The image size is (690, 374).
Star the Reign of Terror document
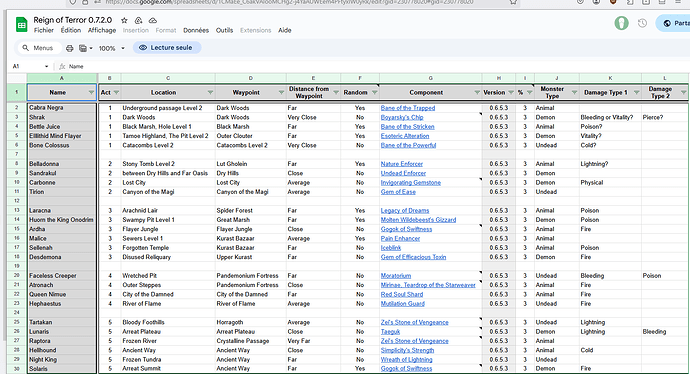point(124,20)
